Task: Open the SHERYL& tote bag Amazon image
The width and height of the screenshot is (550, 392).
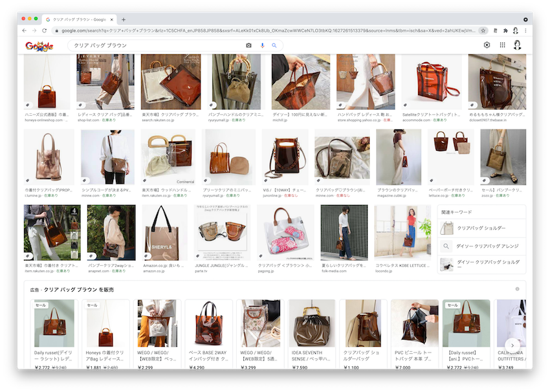Action: (x=164, y=233)
